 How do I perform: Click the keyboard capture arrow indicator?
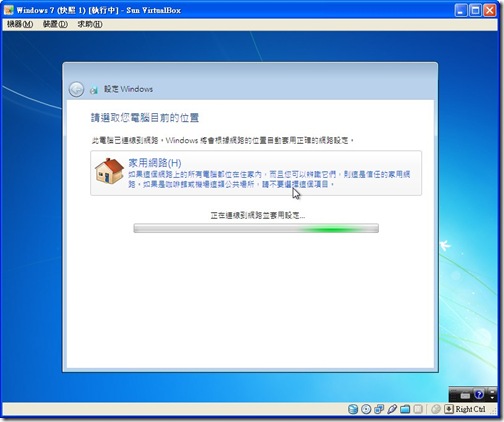[449, 409]
